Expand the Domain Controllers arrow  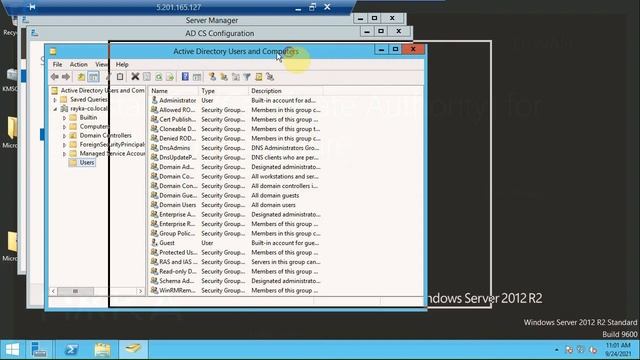[x=64, y=136]
